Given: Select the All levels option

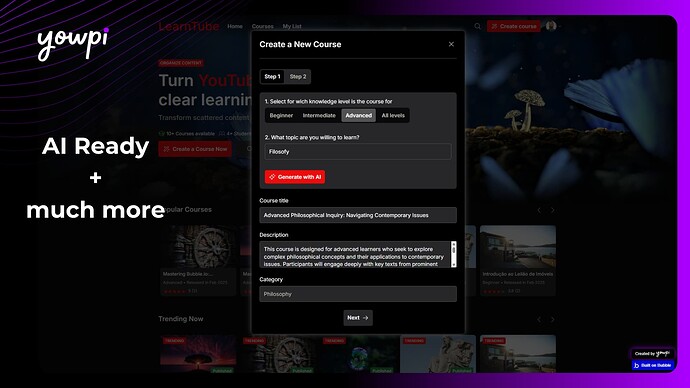Looking at the screenshot, I should (x=393, y=115).
